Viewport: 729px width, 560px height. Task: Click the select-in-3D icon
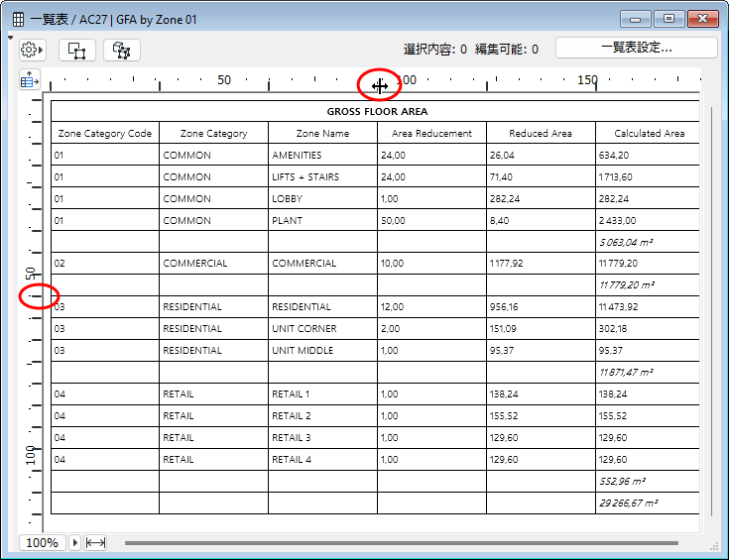121,50
